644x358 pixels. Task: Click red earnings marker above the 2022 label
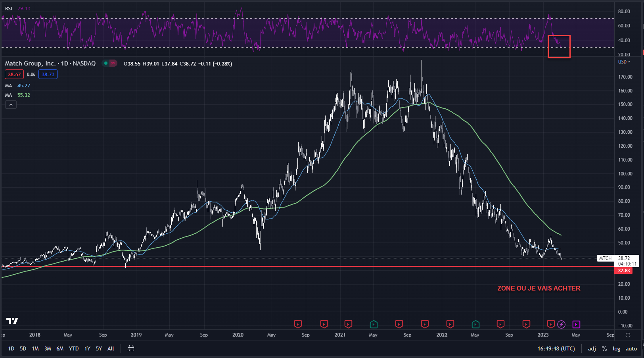coord(450,325)
